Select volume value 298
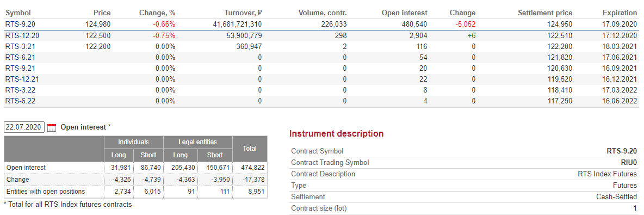Image resolution: width=644 pixels, height=215 pixels. tap(341, 35)
